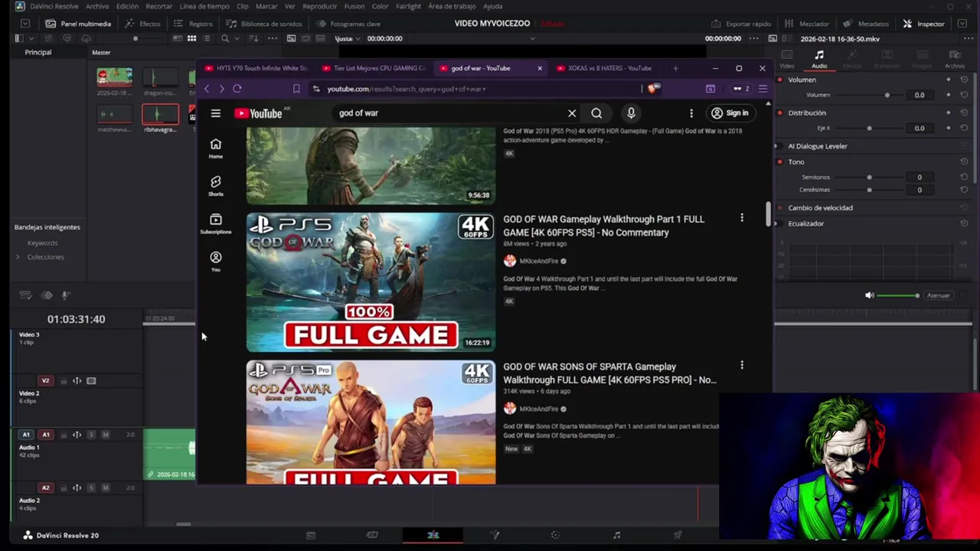Open Biblioteca de sonidos panel

[x=263, y=24]
